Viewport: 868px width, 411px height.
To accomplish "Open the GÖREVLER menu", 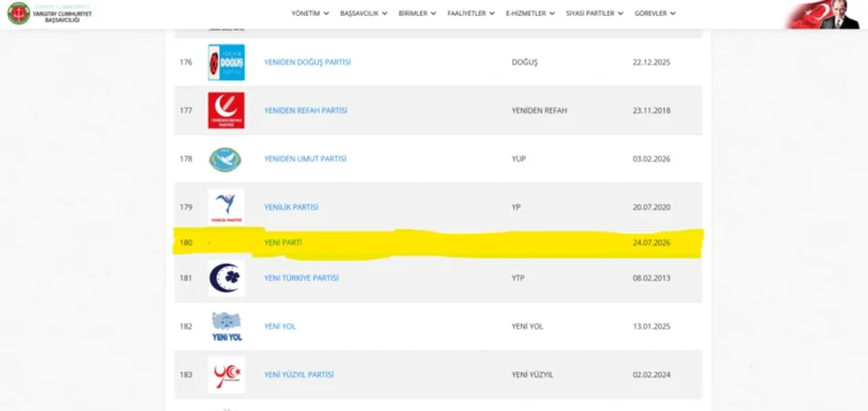I will click(x=655, y=14).
